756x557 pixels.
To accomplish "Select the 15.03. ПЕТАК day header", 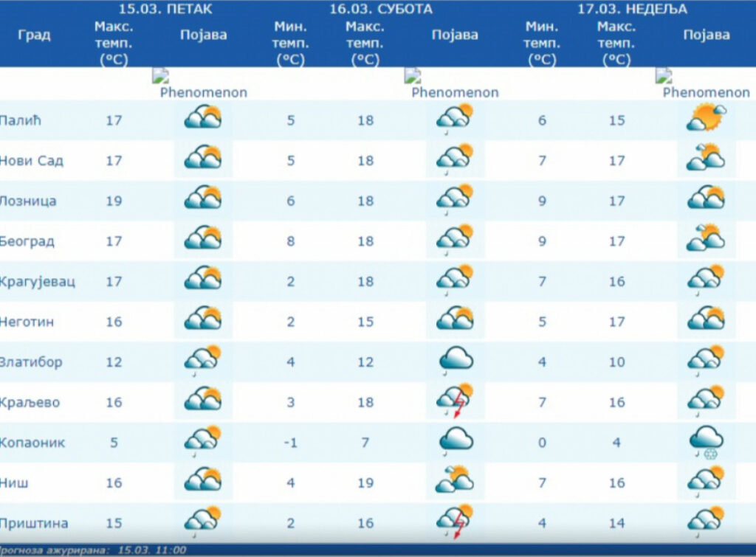I will coord(165,10).
